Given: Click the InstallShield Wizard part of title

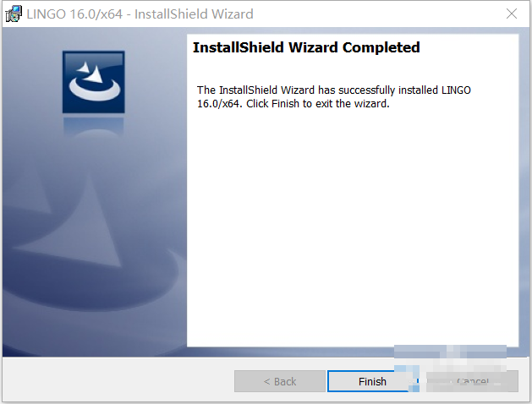Looking at the screenshot, I should (x=194, y=14).
